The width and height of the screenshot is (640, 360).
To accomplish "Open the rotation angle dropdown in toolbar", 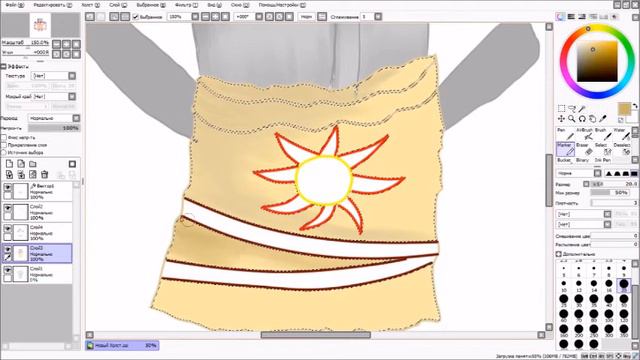I will [x=259, y=17].
